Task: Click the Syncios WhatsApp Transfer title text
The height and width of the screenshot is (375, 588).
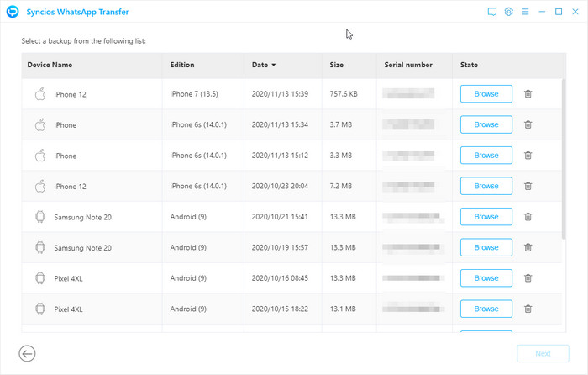Action: click(x=77, y=12)
